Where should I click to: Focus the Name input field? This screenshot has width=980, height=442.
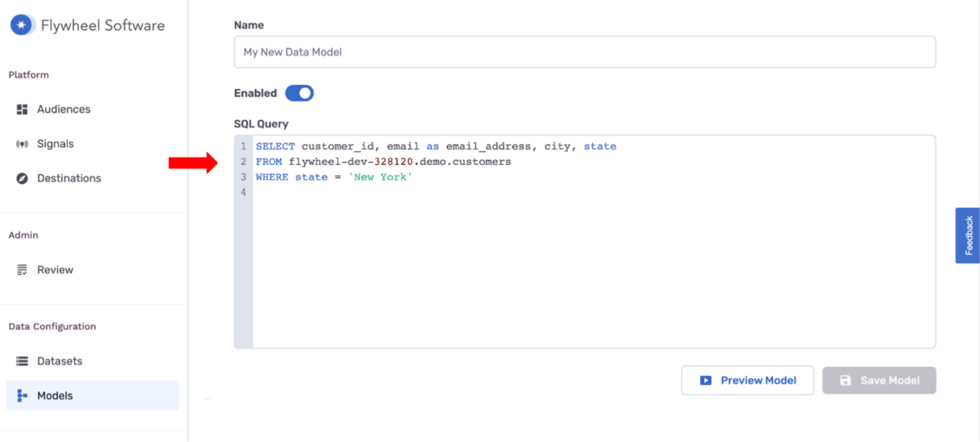[585, 52]
